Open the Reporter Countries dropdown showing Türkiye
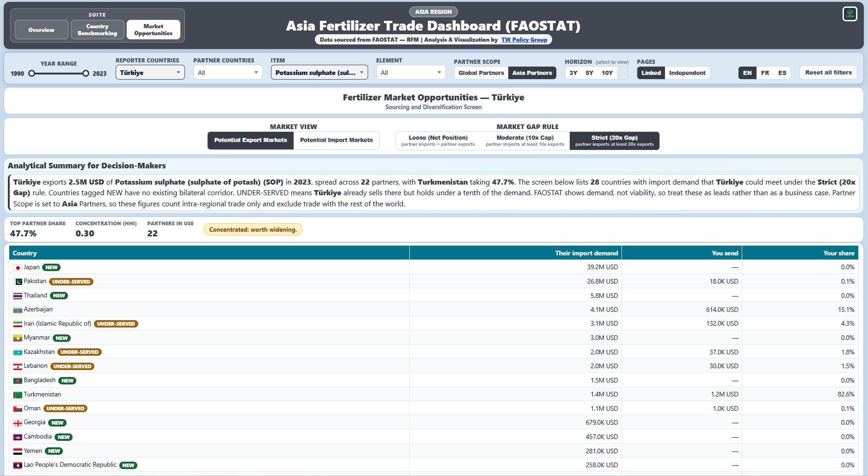868x476 pixels. coord(150,73)
